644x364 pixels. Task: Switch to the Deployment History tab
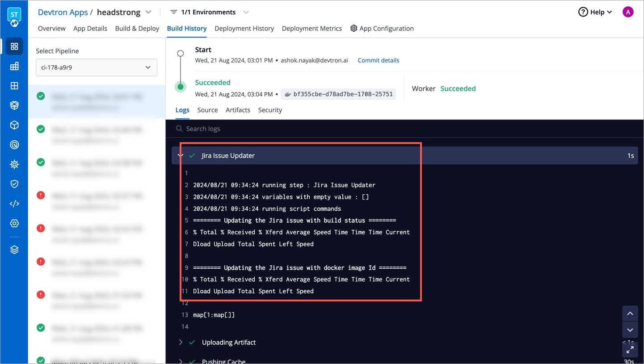click(x=244, y=29)
